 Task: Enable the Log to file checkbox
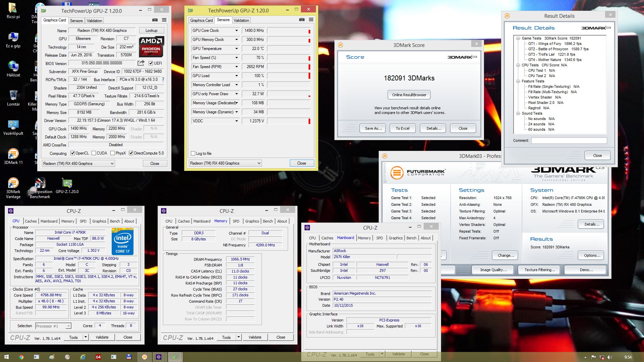(193, 154)
